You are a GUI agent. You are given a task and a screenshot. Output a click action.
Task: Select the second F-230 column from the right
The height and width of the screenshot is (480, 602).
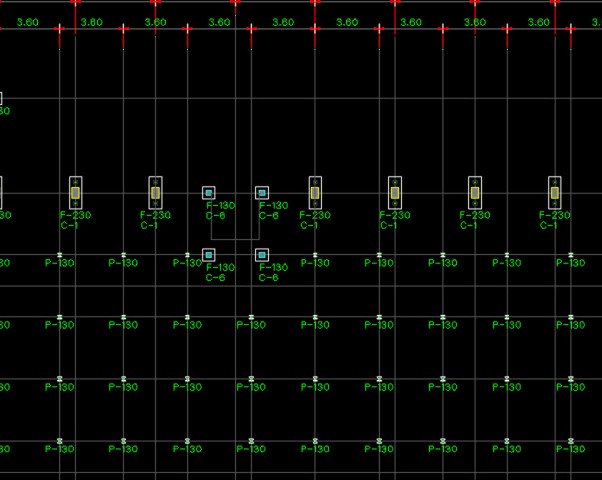(x=475, y=191)
